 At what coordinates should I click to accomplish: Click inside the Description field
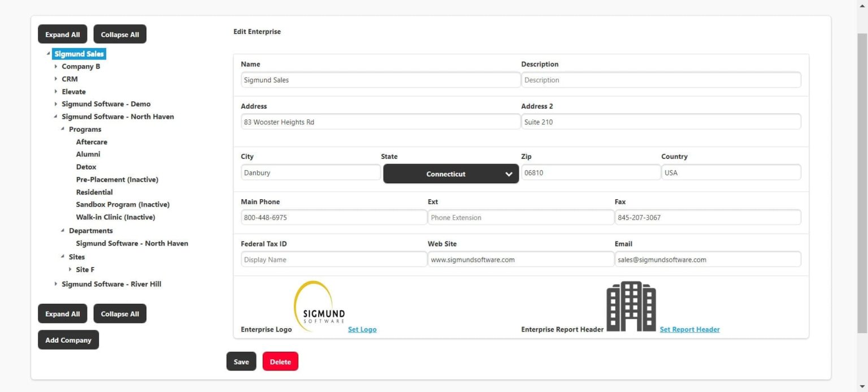(x=661, y=80)
